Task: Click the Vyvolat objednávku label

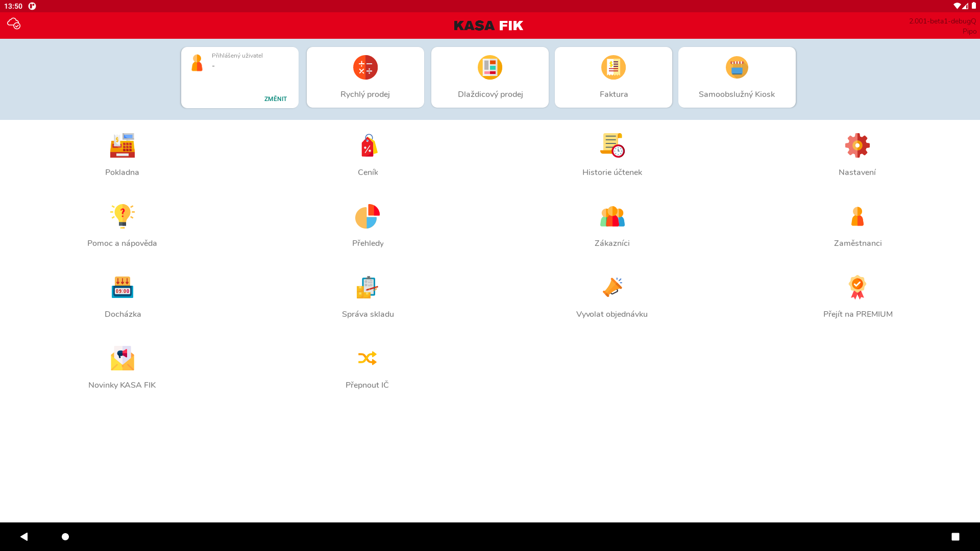Action: click(612, 314)
